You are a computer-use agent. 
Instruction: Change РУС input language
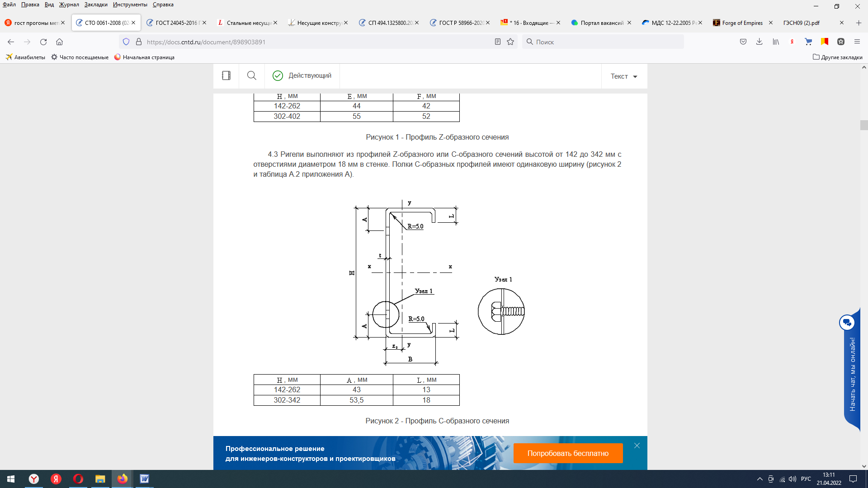coord(806,479)
